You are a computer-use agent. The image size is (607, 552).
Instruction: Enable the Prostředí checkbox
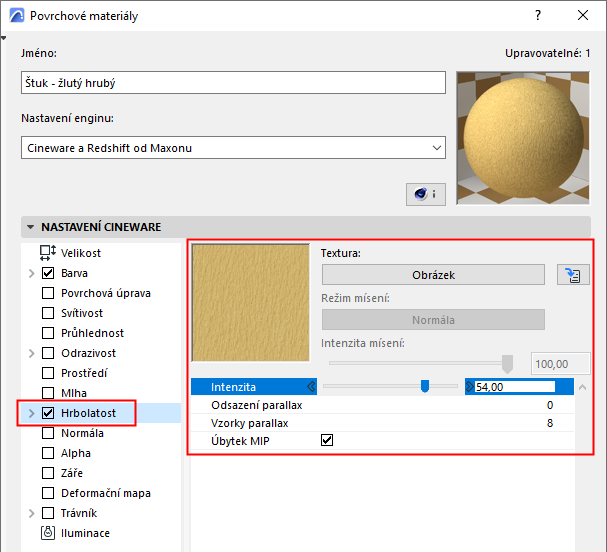point(48,373)
